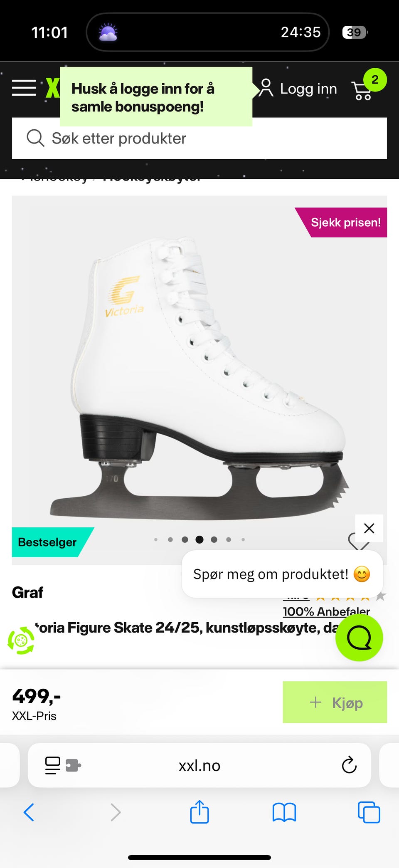Show all Safari tabs

[369, 812]
